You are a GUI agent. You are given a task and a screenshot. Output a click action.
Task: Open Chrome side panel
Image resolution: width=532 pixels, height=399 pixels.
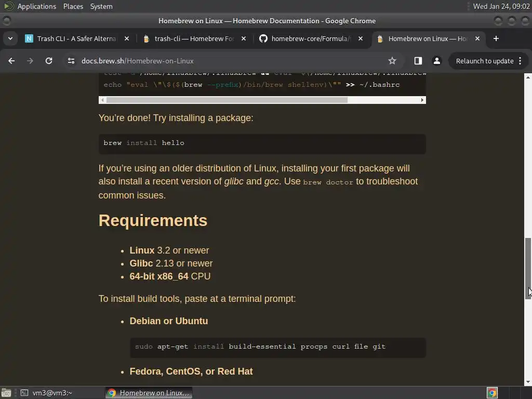pyautogui.click(x=418, y=61)
